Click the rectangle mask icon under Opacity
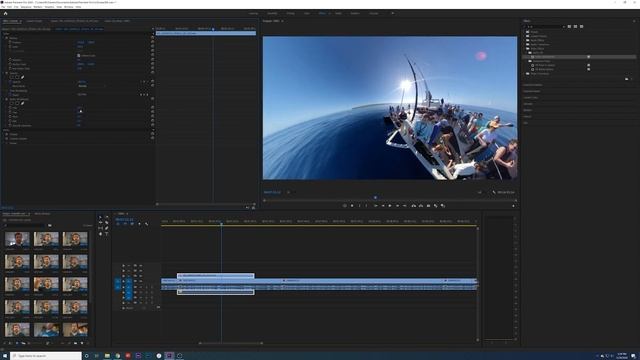 (x=17, y=77)
